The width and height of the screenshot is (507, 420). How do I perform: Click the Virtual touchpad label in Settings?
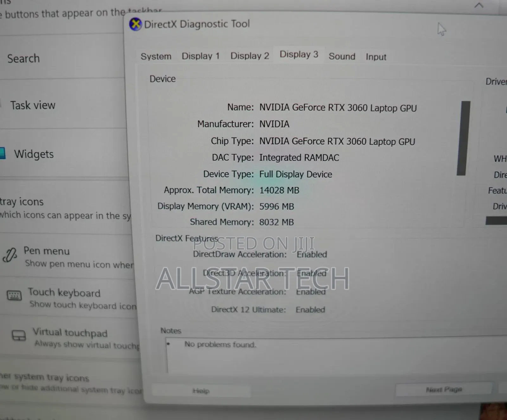coord(70,333)
